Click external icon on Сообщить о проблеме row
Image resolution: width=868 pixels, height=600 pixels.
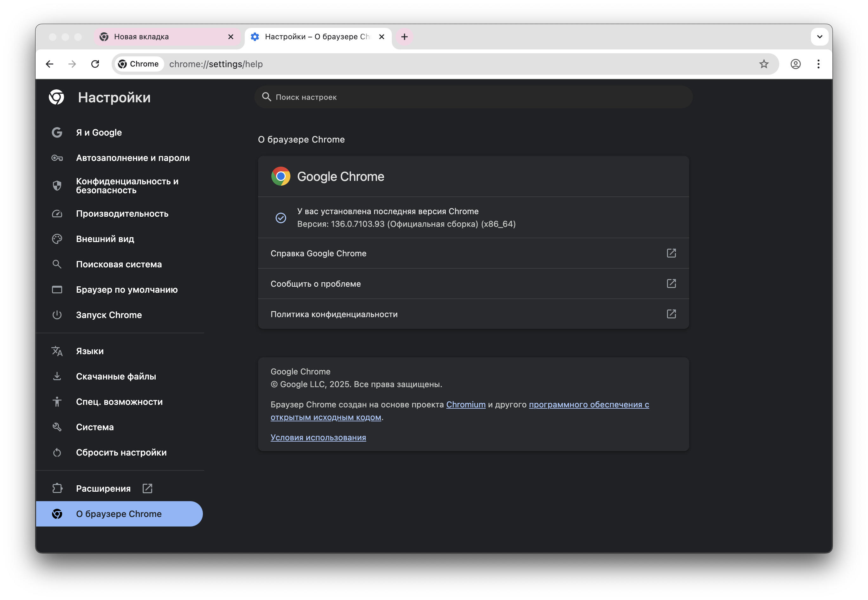[671, 284]
